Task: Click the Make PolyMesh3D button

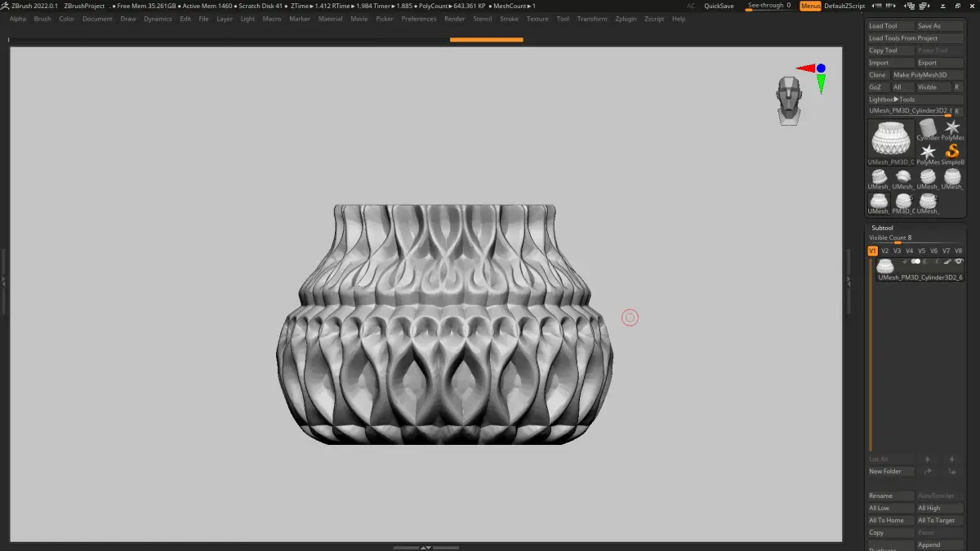Action: pos(927,75)
